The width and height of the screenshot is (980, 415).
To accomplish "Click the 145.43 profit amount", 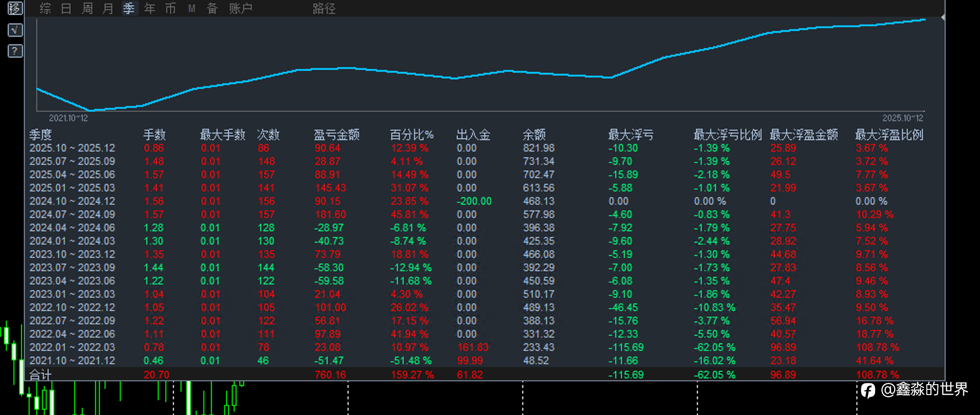I will tap(330, 188).
